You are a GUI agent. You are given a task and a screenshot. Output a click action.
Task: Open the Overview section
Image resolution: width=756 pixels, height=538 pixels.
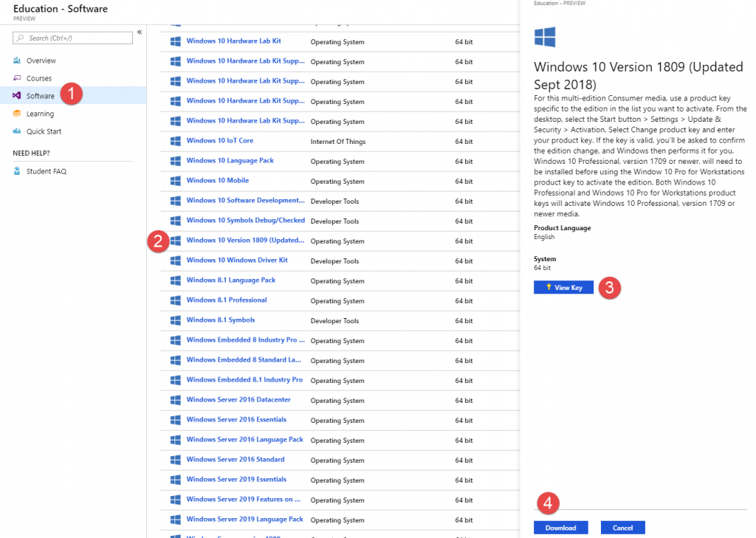point(41,61)
